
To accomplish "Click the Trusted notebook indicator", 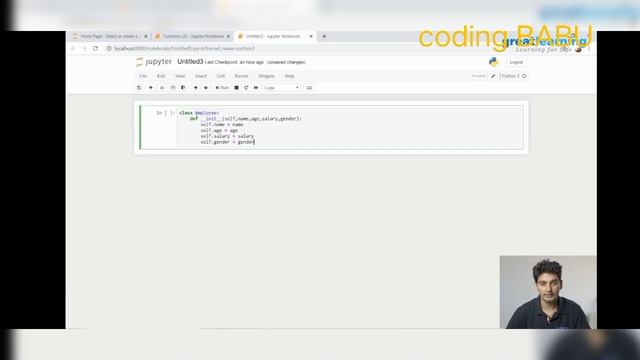I will (479, 76).
